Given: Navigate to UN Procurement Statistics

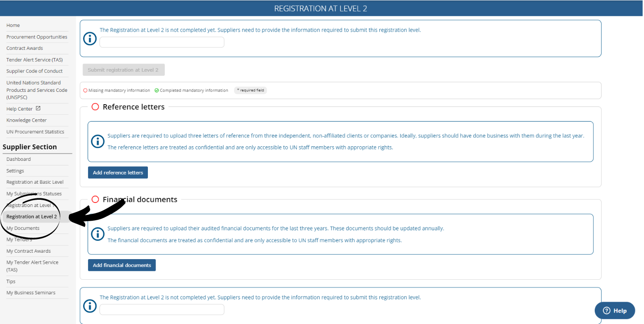Looking at the screenshot, I should (x=35, y=132).
